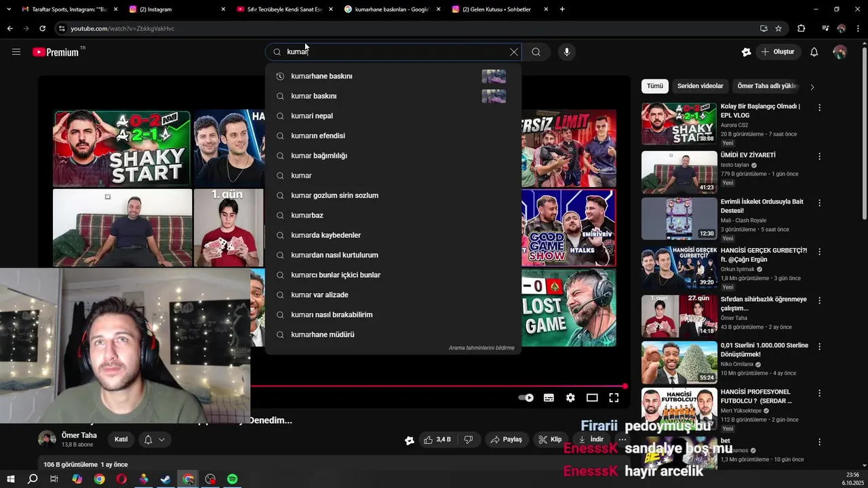Open more actions ellipsis next to İndir
This screenshot has width=868, height=488.
622,440
